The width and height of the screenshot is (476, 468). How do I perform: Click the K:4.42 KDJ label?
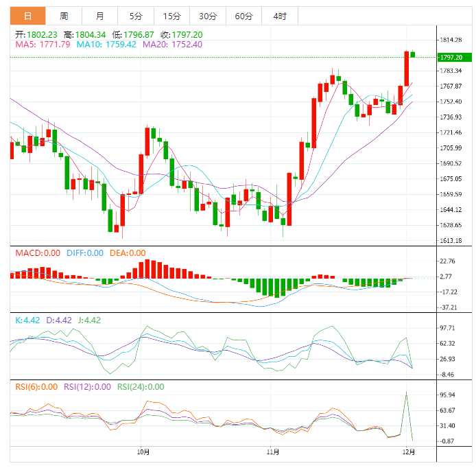27,320
